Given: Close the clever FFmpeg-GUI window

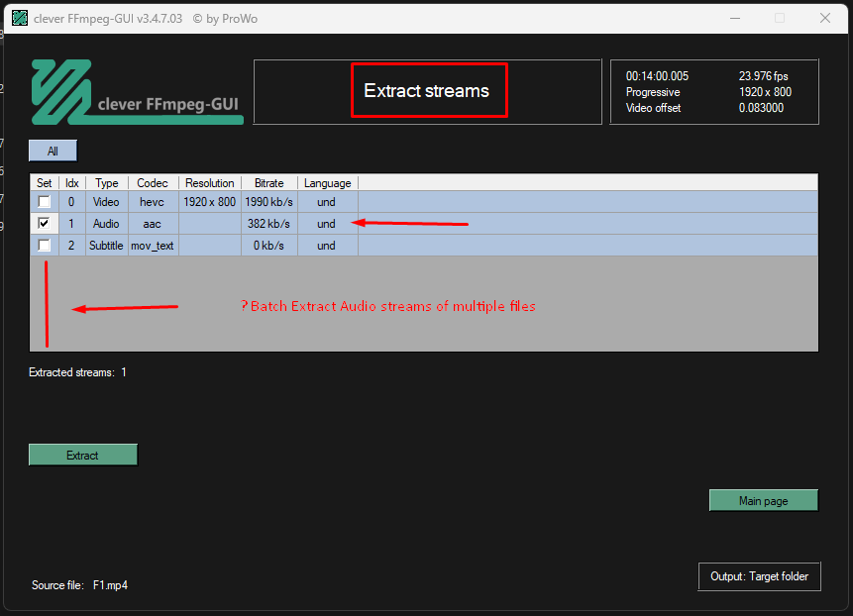Looking at the screenshot, I should (825, 18).
